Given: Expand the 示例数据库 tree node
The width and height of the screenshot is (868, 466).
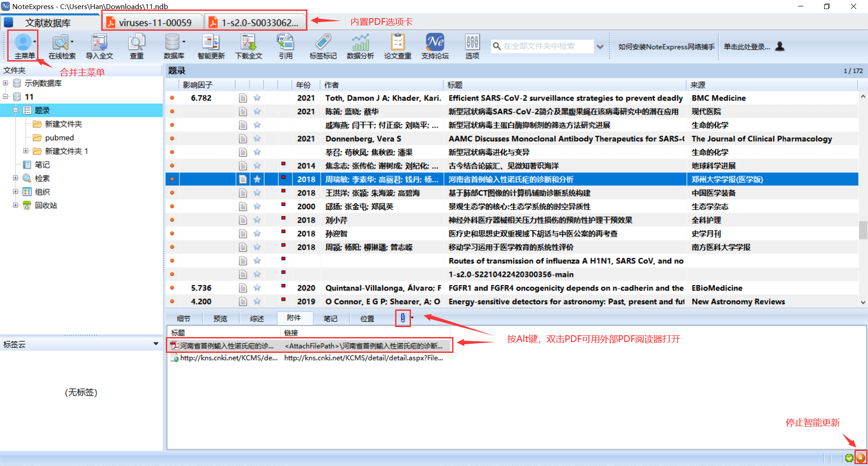Looking at the screenshot, I should click(5, 83).
